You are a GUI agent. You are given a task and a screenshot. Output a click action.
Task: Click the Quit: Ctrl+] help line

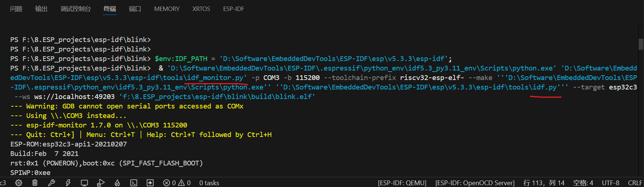[141, 135]
